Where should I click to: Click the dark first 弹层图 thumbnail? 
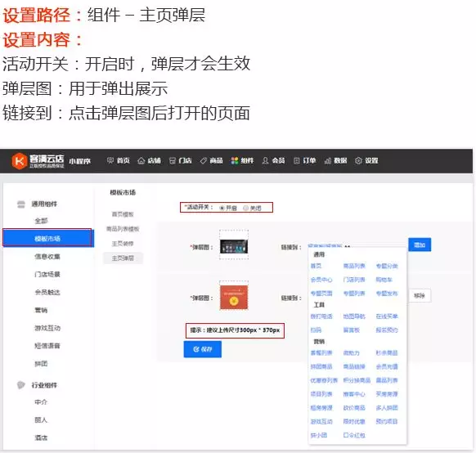click(234, 247)
